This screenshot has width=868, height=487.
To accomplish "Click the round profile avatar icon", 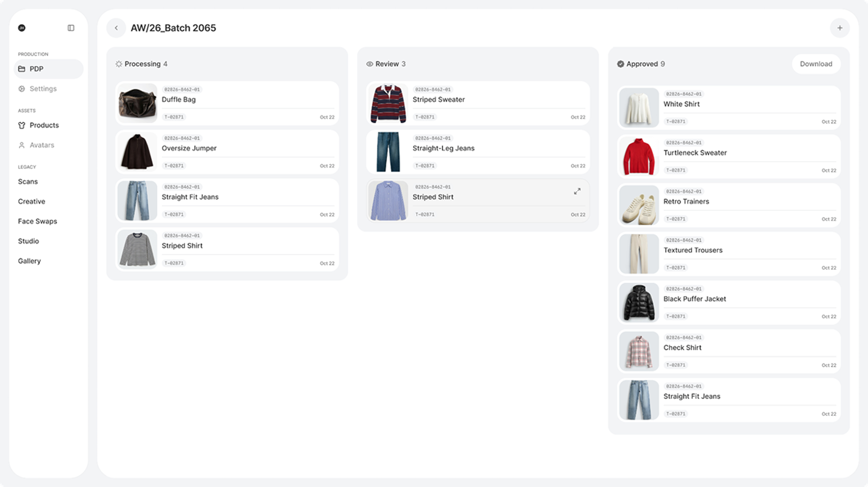I will [22, 28].
